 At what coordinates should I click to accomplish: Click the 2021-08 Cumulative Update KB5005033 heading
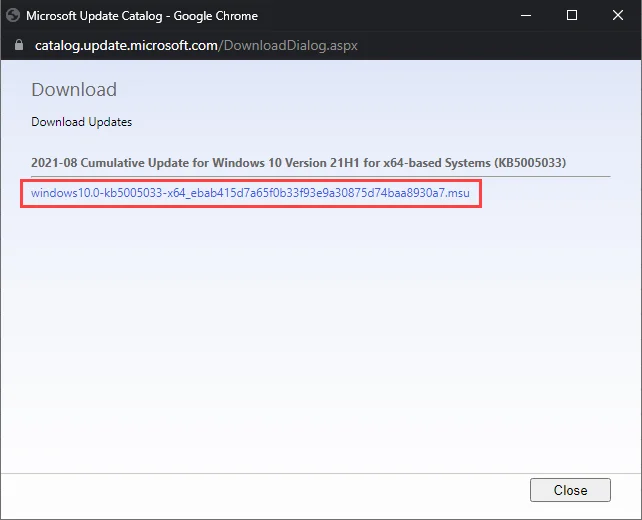click(298, 163)
